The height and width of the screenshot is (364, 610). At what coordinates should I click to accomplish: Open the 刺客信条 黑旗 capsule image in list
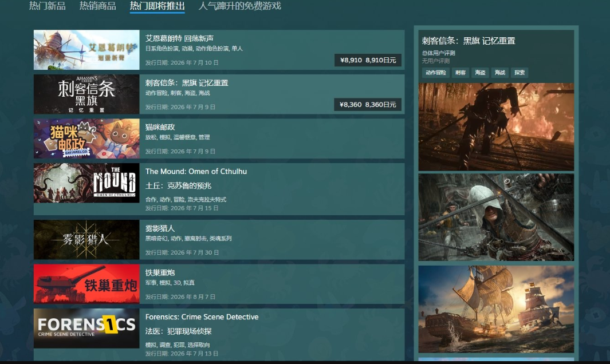point(86,94)
